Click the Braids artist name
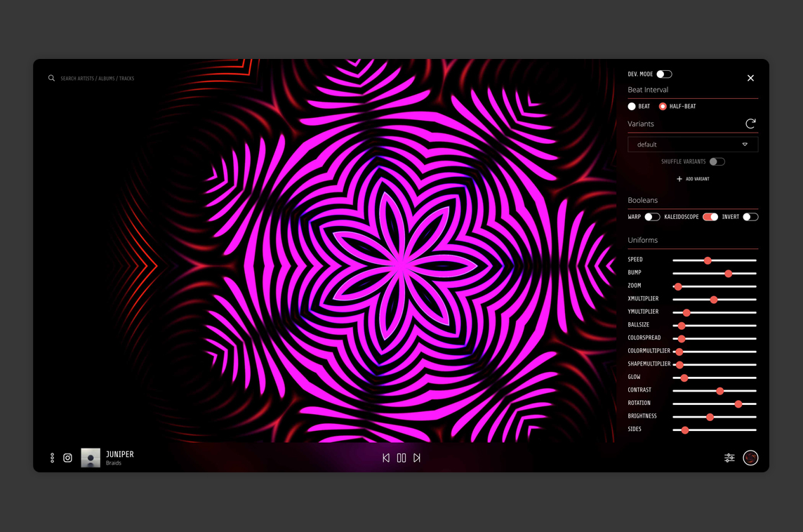 [x=114, y=463]
